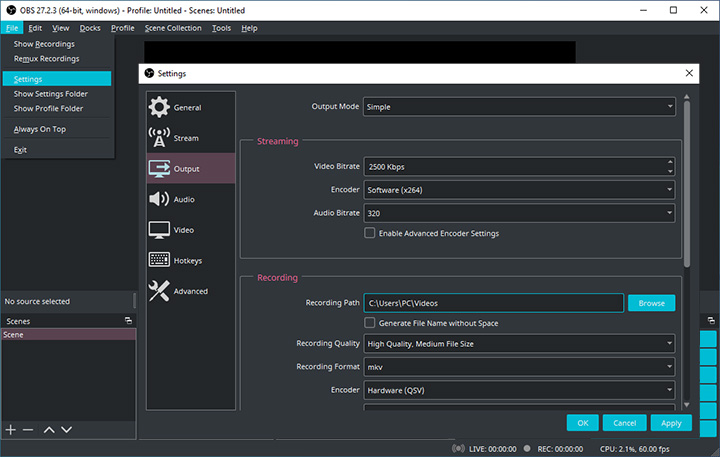This screenshot has height=457, width=720.
Task: Open Advanced settings section
Action: click(x=190, y=291)
